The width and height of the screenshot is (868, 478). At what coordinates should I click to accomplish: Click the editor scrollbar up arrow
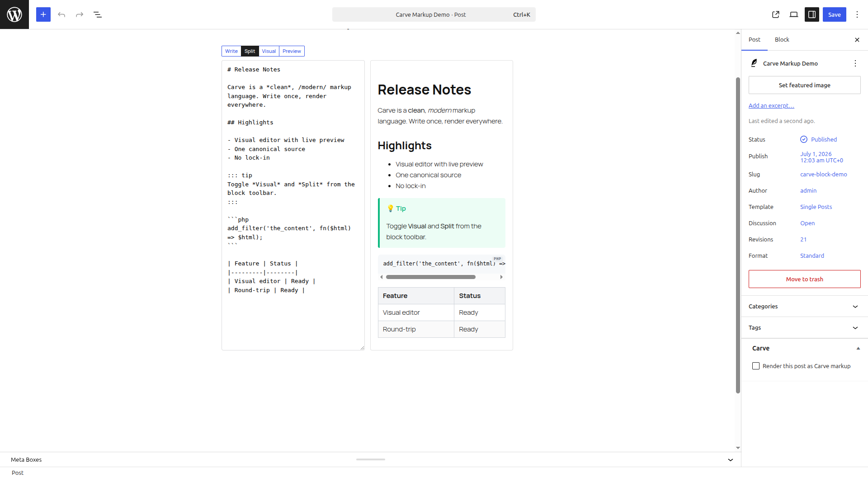738,33
